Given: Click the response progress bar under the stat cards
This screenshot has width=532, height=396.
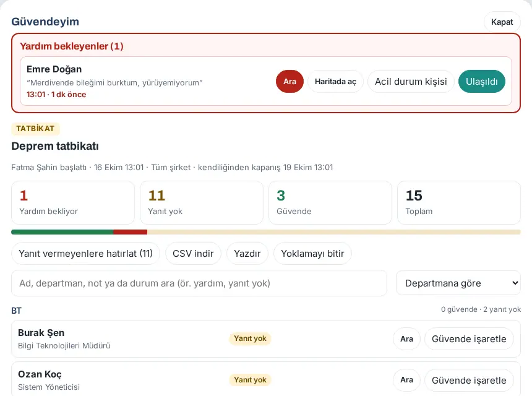Looking at the screenshot, I should (266, 232).
